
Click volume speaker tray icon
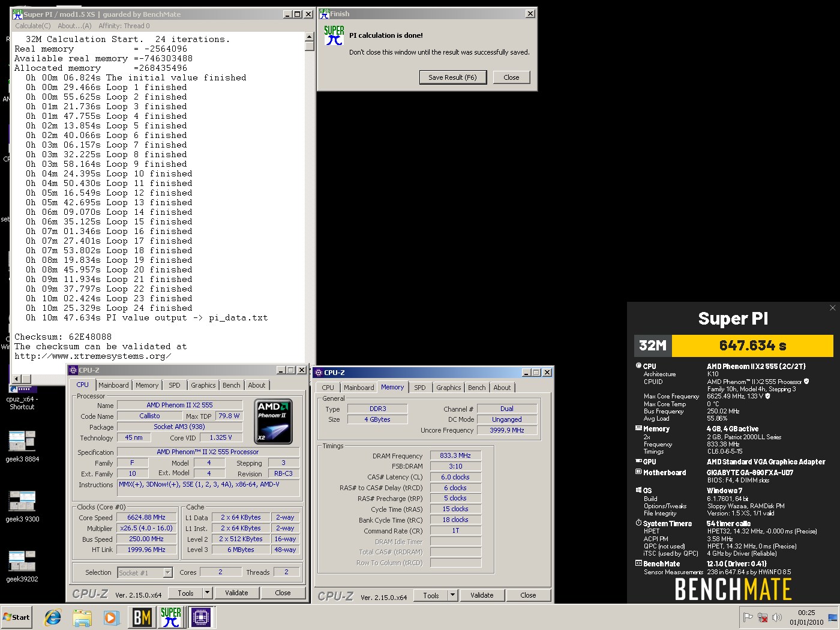point(777,617)
